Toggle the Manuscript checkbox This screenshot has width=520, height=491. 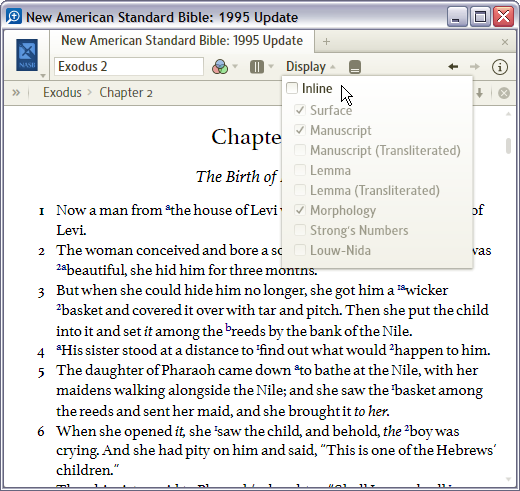tap(300, 130)
